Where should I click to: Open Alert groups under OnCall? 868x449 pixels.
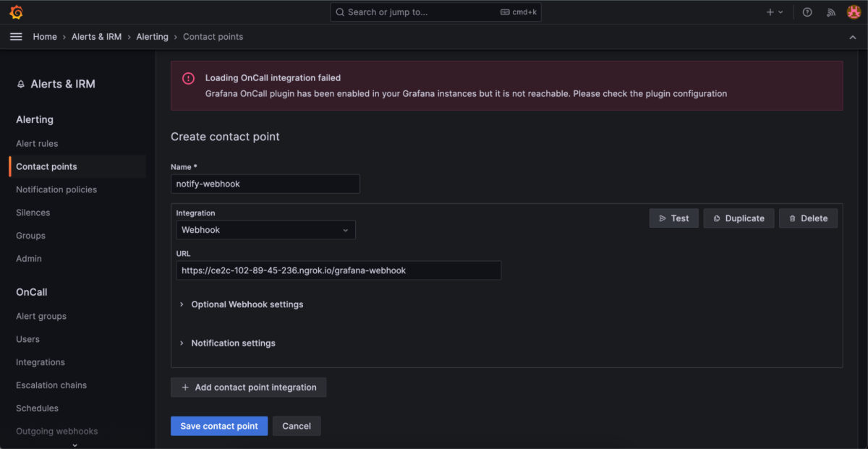point(41,317)
